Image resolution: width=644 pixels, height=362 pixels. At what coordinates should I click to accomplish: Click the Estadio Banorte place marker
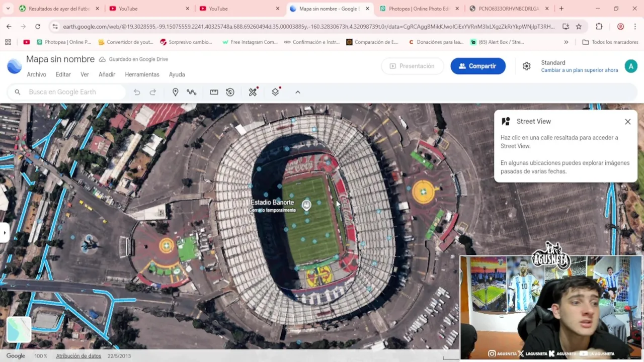[x=306, y=205]
